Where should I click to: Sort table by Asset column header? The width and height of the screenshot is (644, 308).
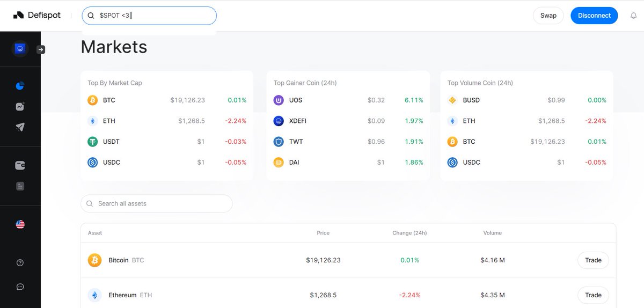tap(95, 233)
